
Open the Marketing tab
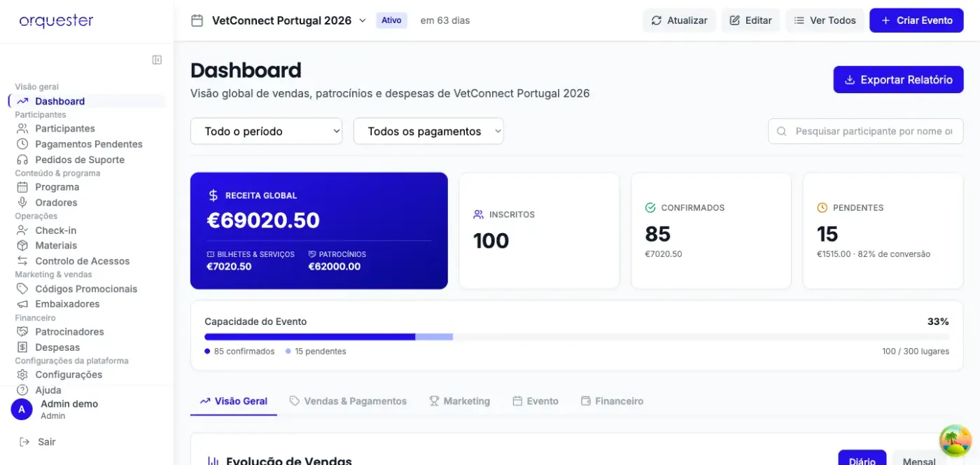coord(459,401)
